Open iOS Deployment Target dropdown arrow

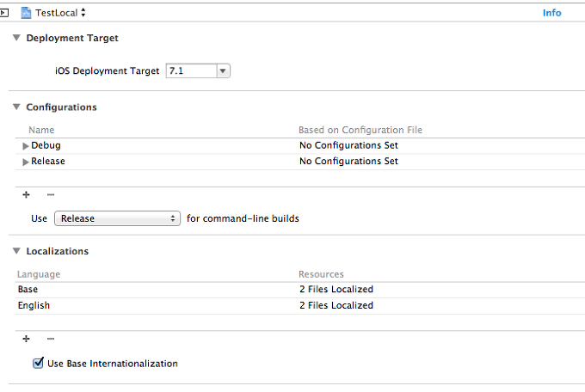click(x=223, y=70)
